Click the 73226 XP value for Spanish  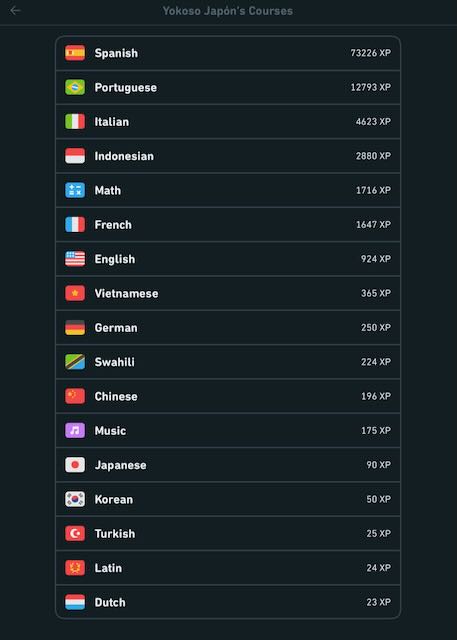click(x=370, y=53)
